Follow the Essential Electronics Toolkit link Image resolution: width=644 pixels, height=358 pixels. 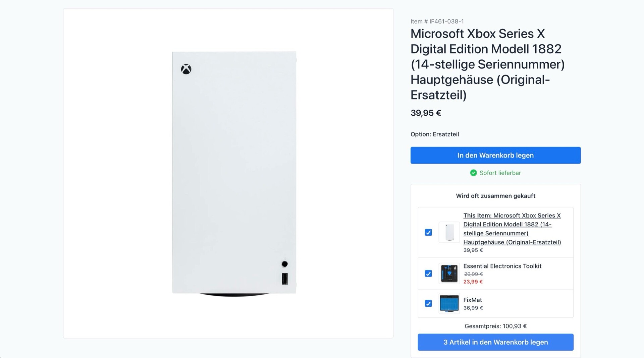502,266
